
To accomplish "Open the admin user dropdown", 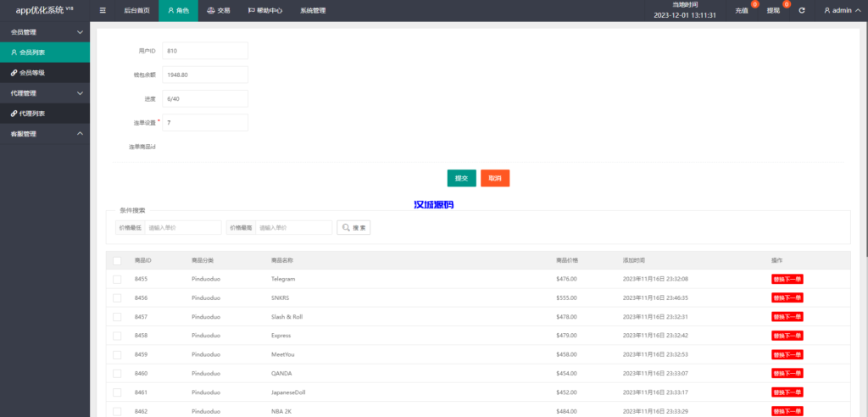I will point(843,11).
